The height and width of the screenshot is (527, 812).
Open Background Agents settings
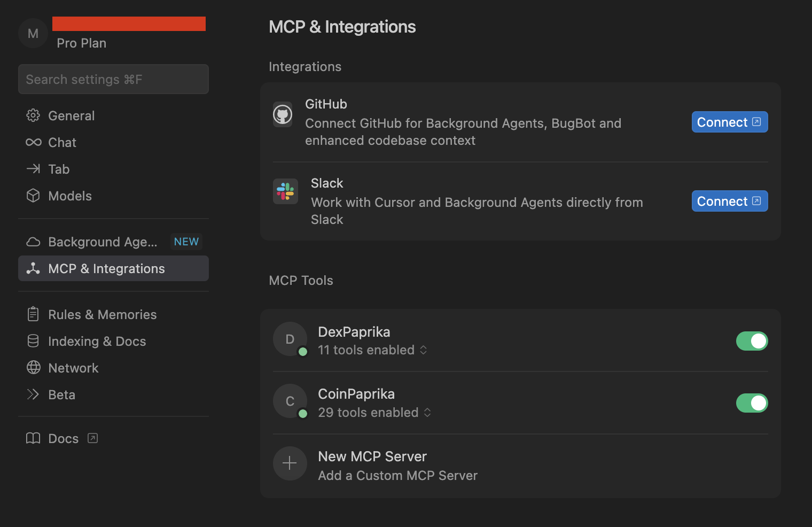point(113,242)
